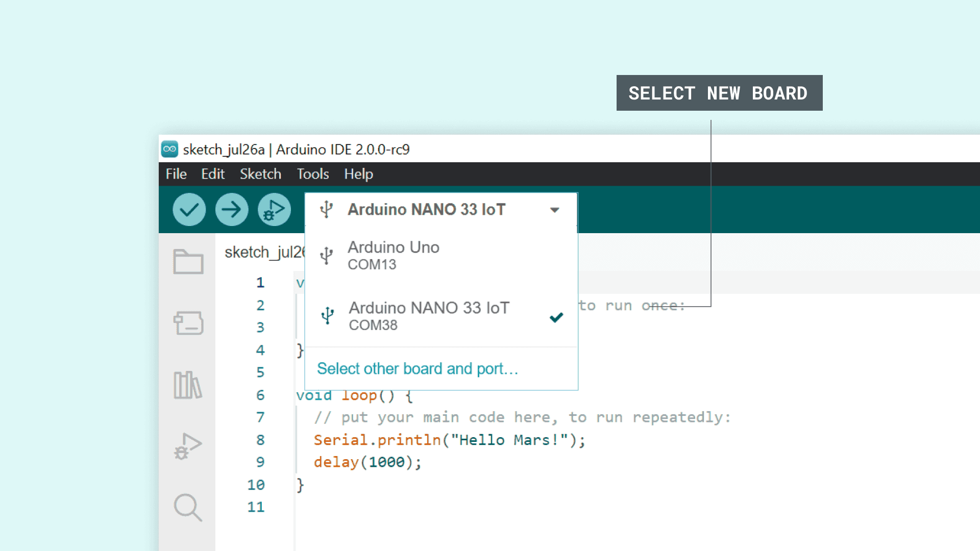Open the Library Manager books icon

click(x=188, y=385)
